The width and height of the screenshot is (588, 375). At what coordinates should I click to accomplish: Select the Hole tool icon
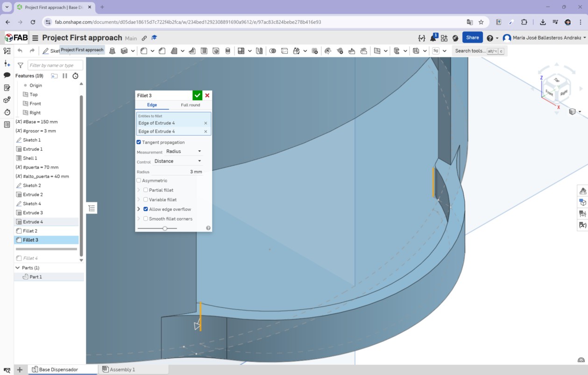click(216, 51)
